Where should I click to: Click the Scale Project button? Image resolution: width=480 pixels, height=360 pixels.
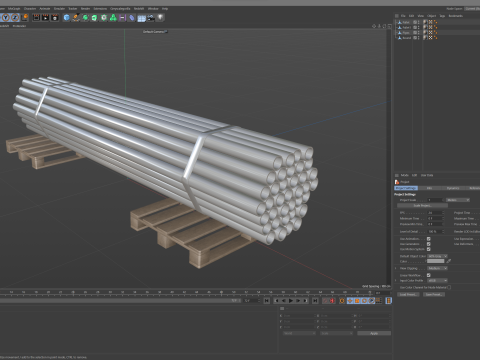[x=422, y=205]
